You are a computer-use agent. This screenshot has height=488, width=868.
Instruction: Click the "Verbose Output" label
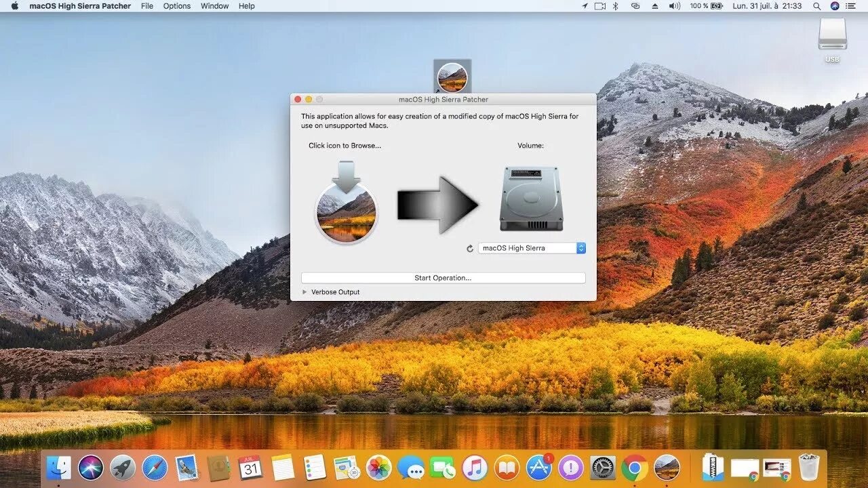pyautogui.click(x=336, y=292)
